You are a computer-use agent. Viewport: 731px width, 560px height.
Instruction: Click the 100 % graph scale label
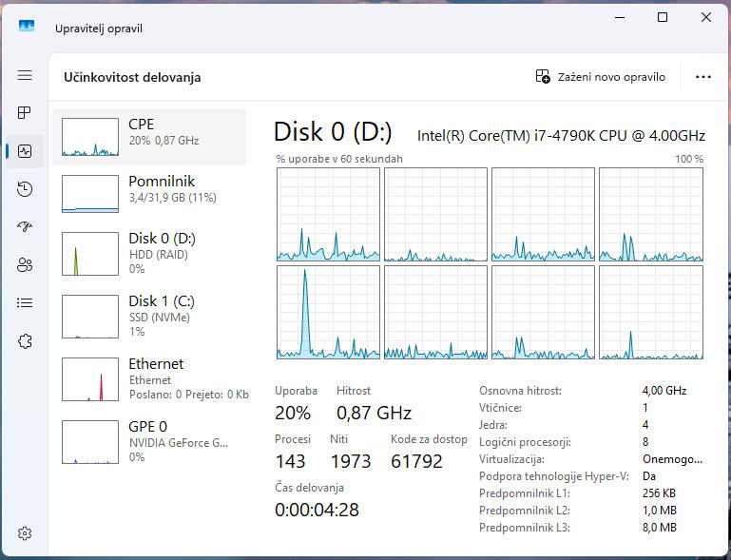pos(689,159)
